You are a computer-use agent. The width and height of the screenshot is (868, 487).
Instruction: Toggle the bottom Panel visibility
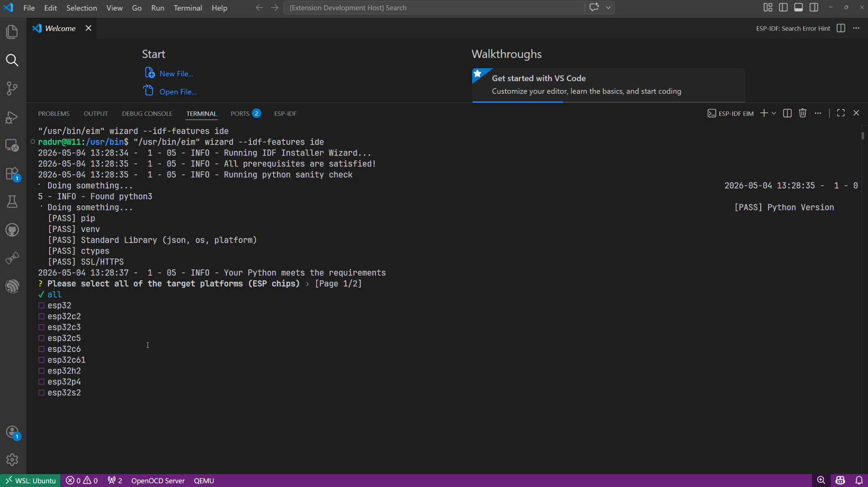[798, 8]
